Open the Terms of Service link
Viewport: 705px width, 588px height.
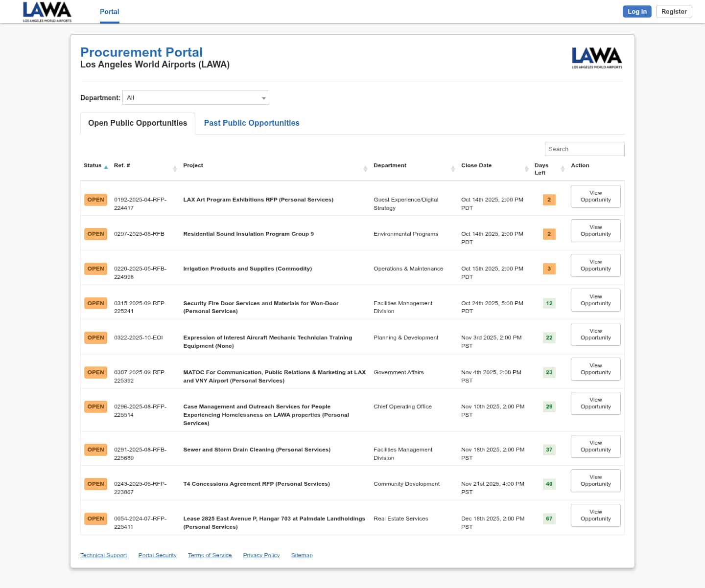tap(210, 555)
